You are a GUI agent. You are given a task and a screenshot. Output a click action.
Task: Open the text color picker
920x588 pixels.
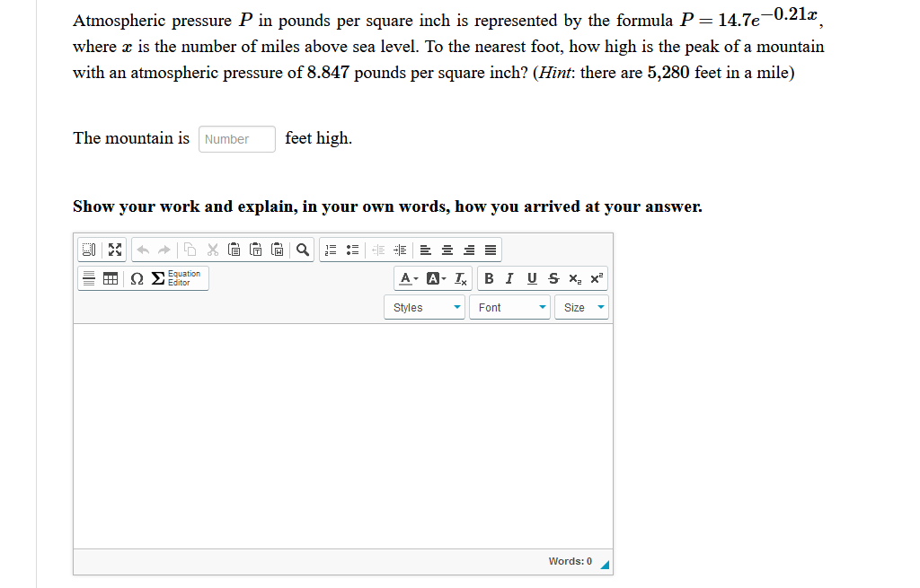coord(405,278)
